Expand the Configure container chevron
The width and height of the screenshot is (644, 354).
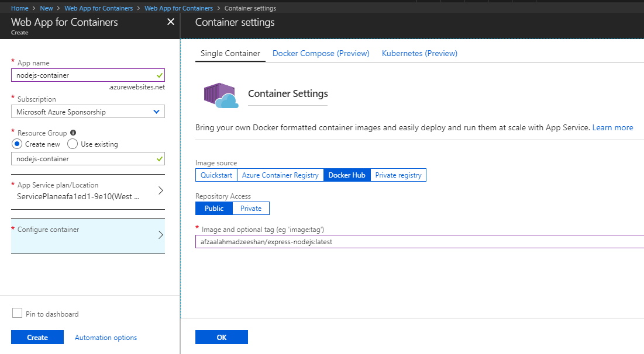pos(161,235)
